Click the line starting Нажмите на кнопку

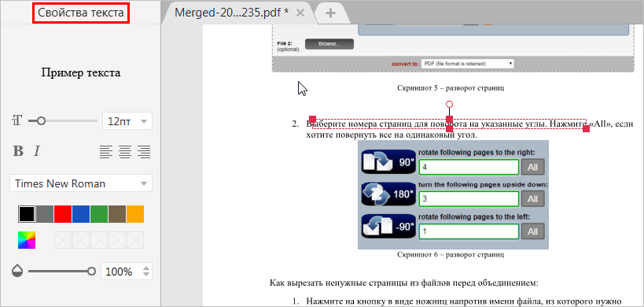463,301
